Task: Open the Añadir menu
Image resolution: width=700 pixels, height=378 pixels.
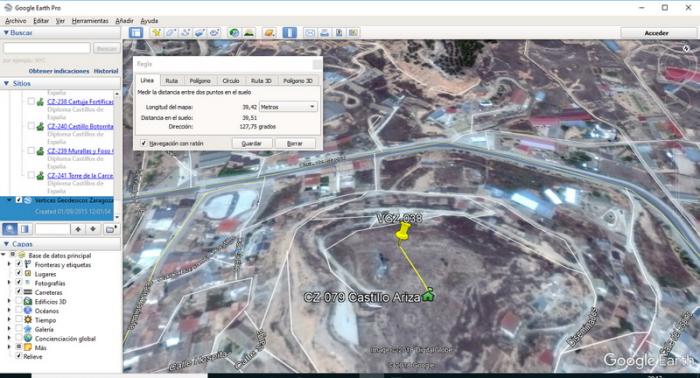Action: point(124,21)
